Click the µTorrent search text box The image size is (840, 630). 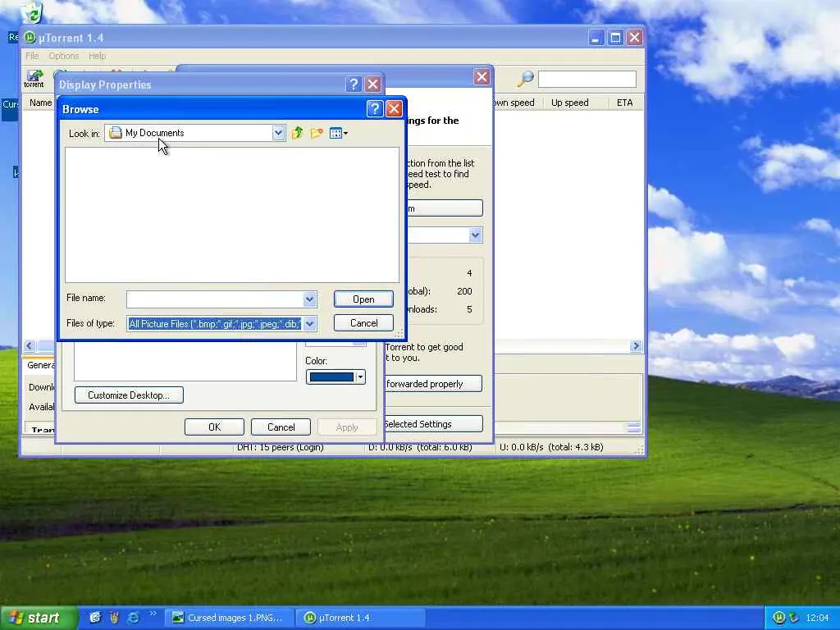pos(587,80)
